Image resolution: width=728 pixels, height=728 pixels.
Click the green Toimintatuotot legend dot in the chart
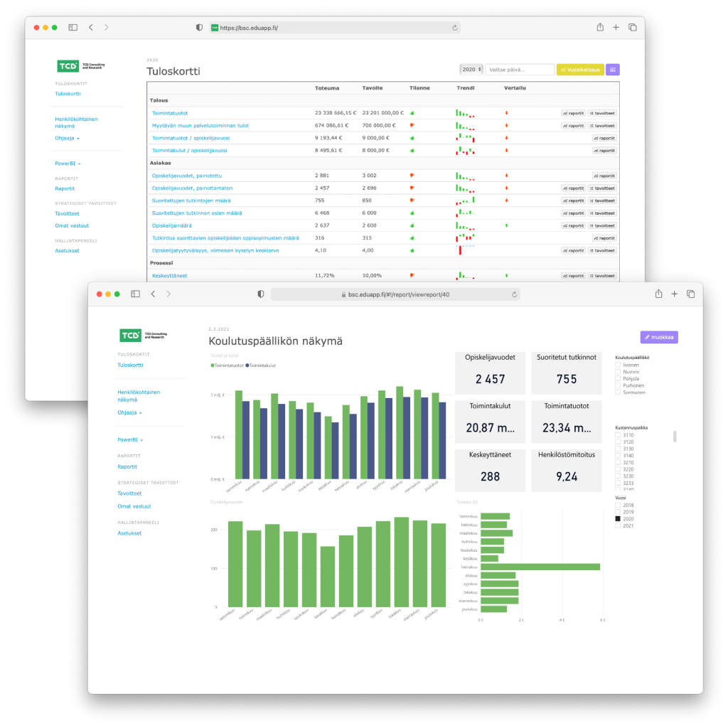212,365
